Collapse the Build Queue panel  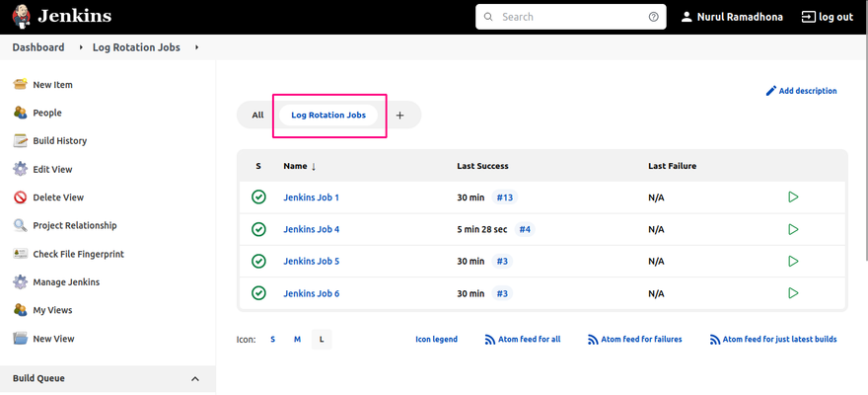coord(195,379)
